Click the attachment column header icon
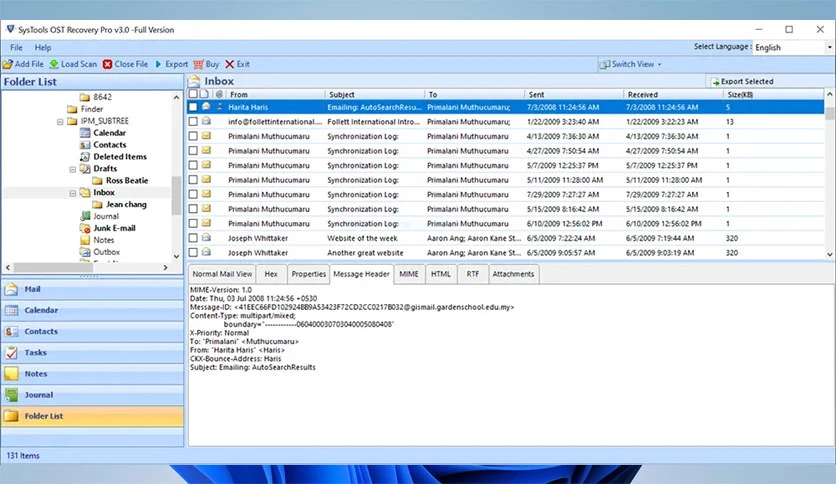Viewport: 836px width, 484px height. click(219, 94)
